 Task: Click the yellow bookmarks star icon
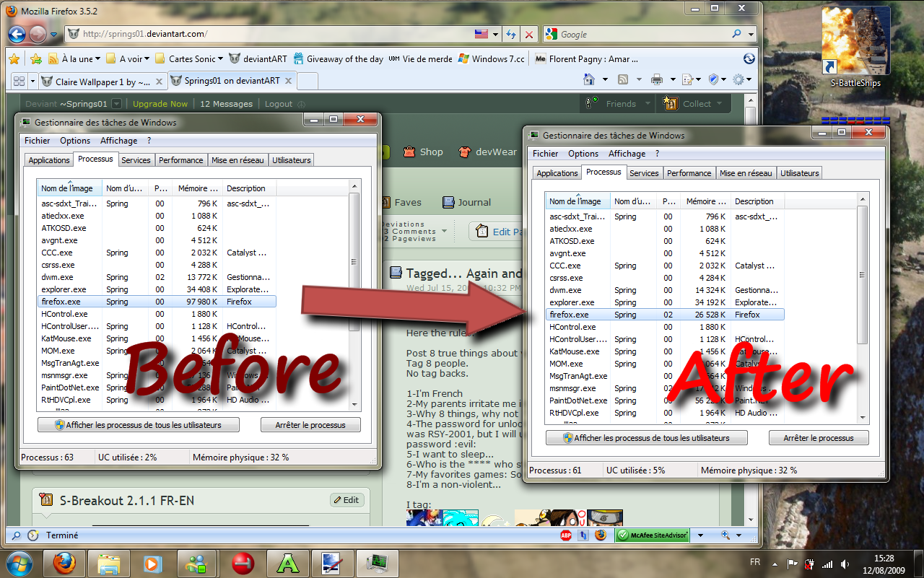(14, 58)
